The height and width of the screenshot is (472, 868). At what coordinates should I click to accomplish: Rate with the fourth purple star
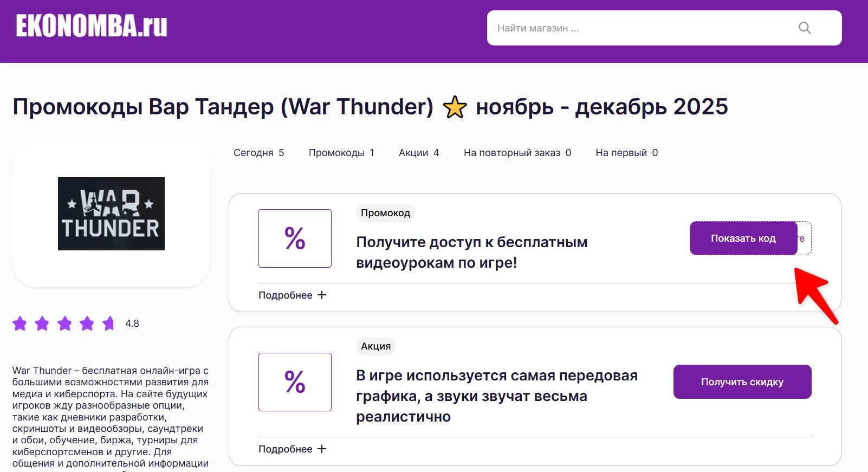pos(87,324)
